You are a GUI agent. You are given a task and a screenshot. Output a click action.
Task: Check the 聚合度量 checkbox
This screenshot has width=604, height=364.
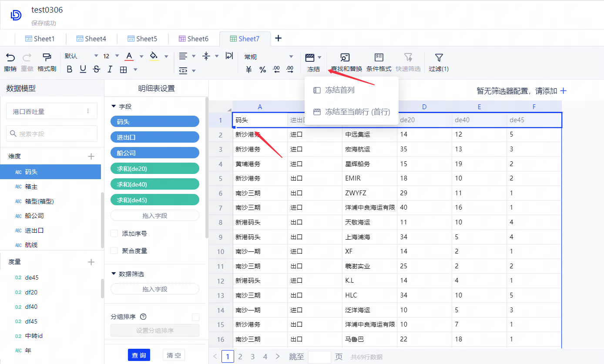click(114, 250)
